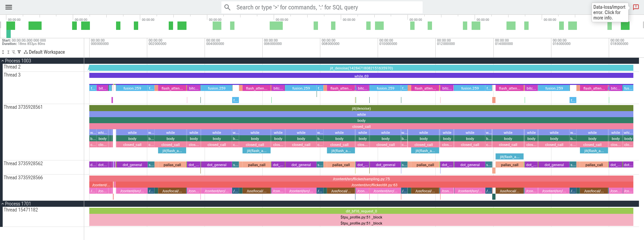Select the dit_bf16_request_0 slice
Screen dimensions: 644x240
point(361,211)
